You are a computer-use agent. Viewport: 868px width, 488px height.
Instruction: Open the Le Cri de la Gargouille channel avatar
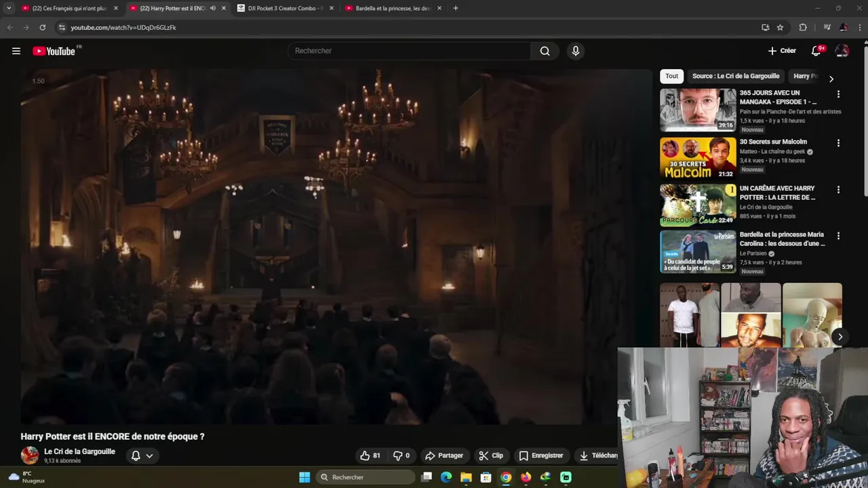coord(30,455)
